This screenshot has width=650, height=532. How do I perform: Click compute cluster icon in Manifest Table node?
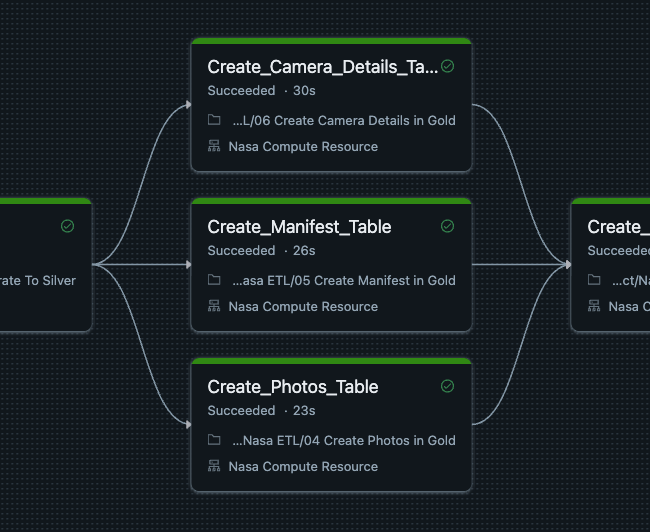[214, 306]
